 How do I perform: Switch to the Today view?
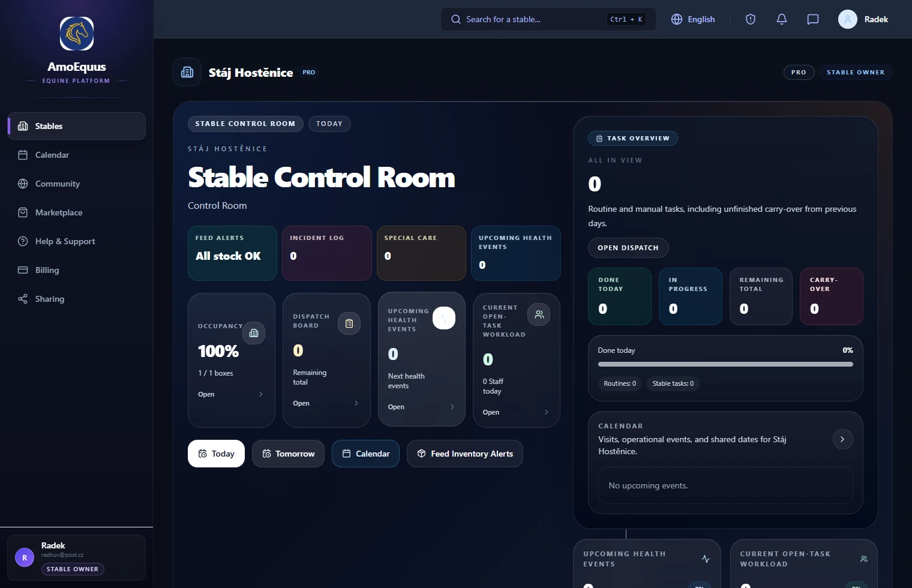216,454
